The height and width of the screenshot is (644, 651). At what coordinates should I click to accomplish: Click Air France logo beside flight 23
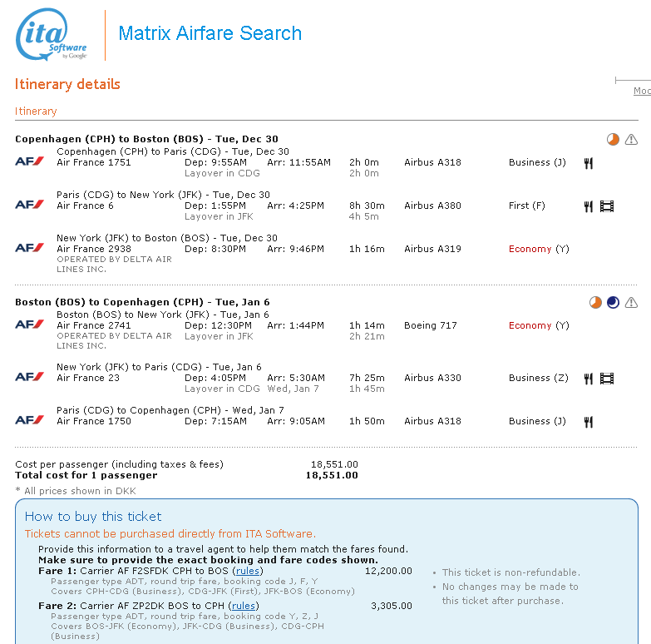click(29, 377)
